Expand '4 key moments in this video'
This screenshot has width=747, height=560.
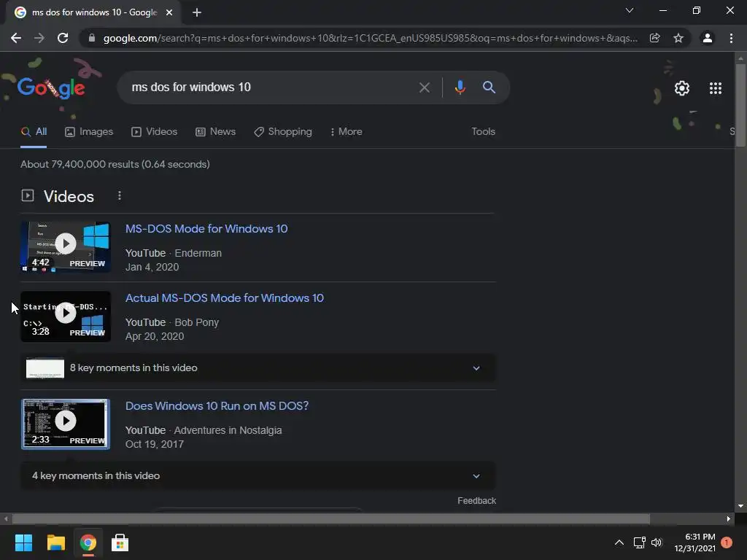pyautogui.click(x=258, y=475)
